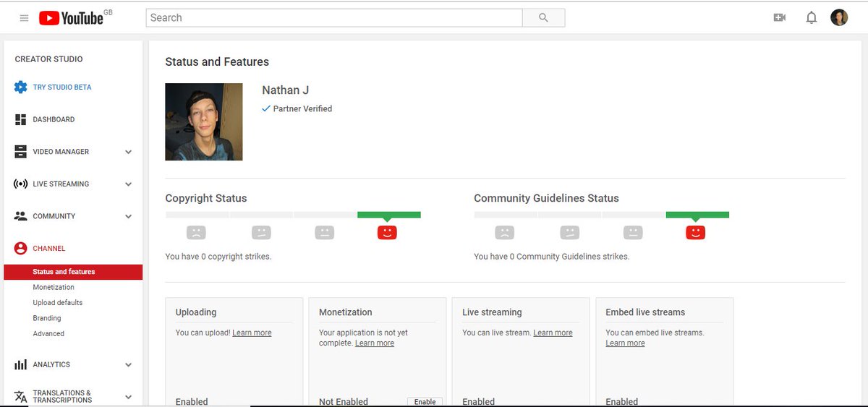Click the Channel person icon
This screenshot has width=868, height=407.
(20, 248)
